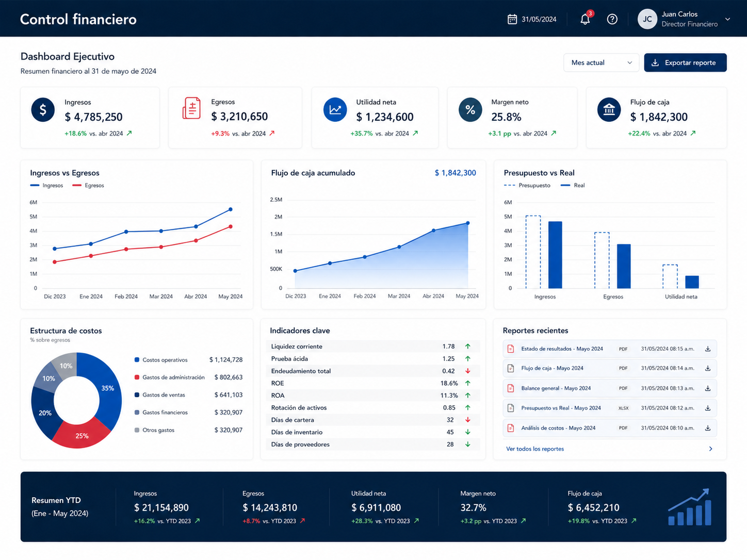Click Estado de resultados PDF file icon
The height and width of the screenshot is (560, 747).
click(x=511, y=349)
